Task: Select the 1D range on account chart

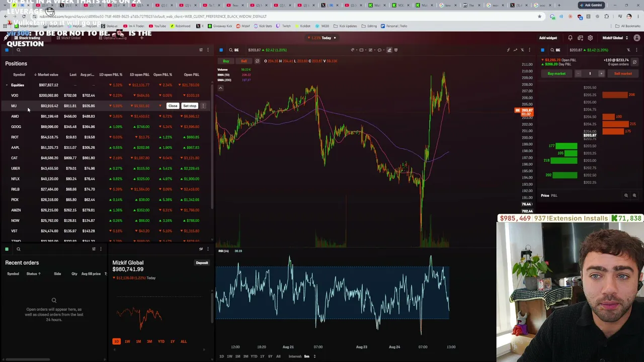Action: coord(116,341)
